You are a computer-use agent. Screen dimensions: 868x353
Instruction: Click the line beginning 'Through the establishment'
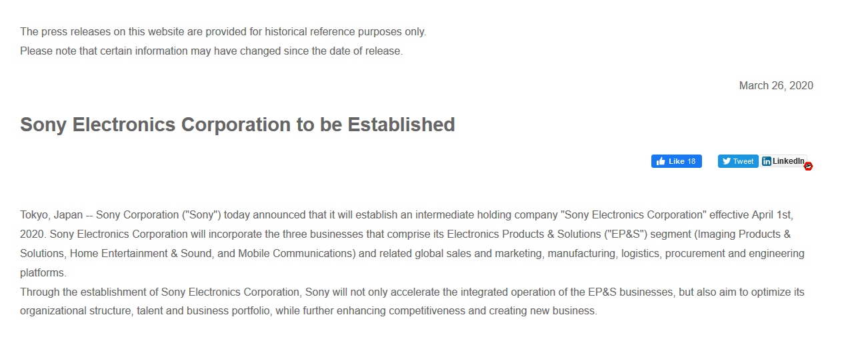(x=412, y=292)
